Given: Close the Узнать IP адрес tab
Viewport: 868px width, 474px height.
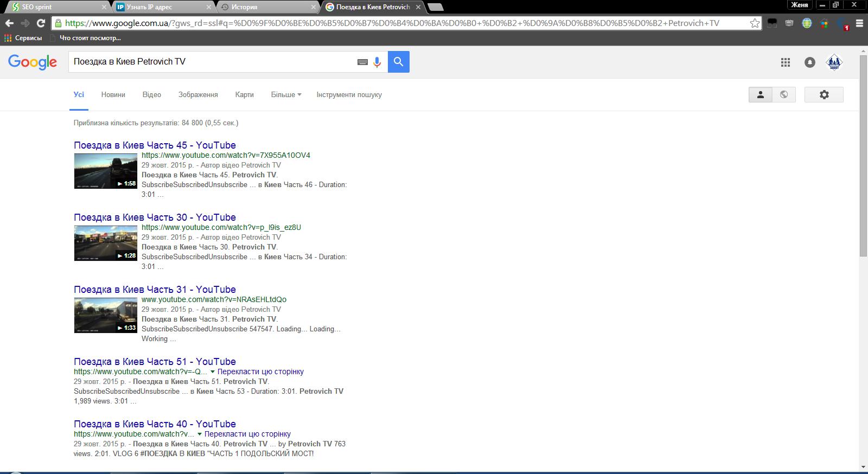Looking at the screenshot, I should [x=209, y=7].
